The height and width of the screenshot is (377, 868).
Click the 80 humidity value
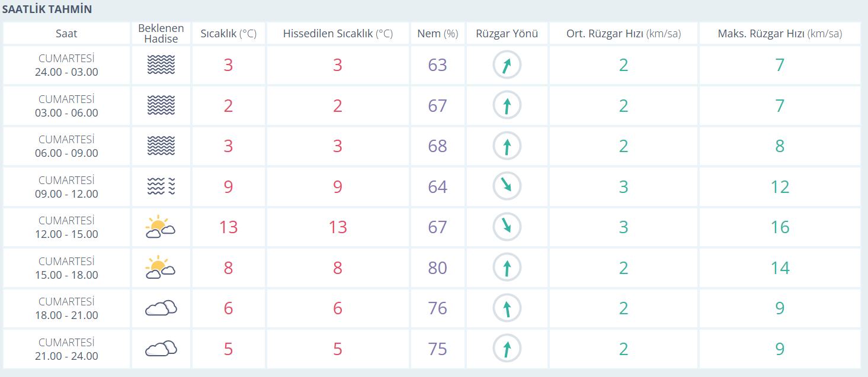437,268
